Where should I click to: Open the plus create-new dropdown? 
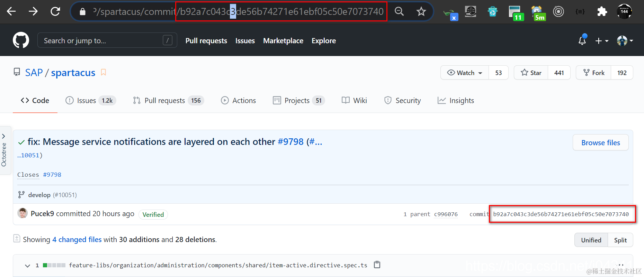coord(602,41)
